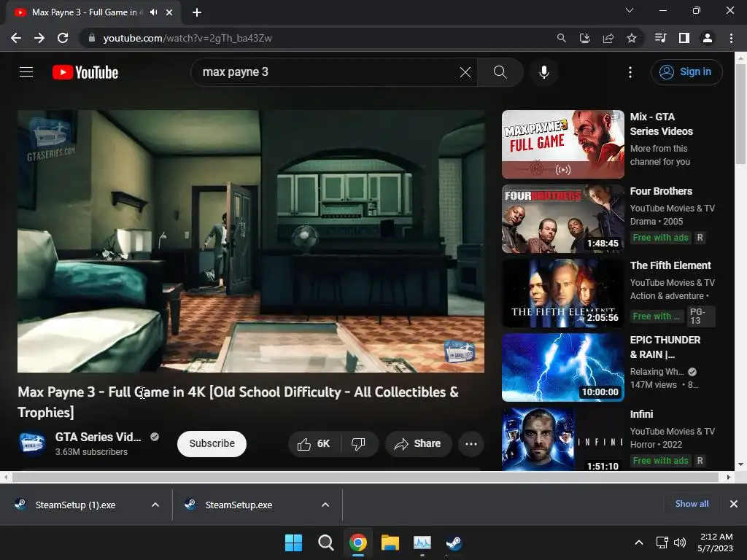Click Four Brothers title text
Screen dimensions: 747x560
click(661, 191)
